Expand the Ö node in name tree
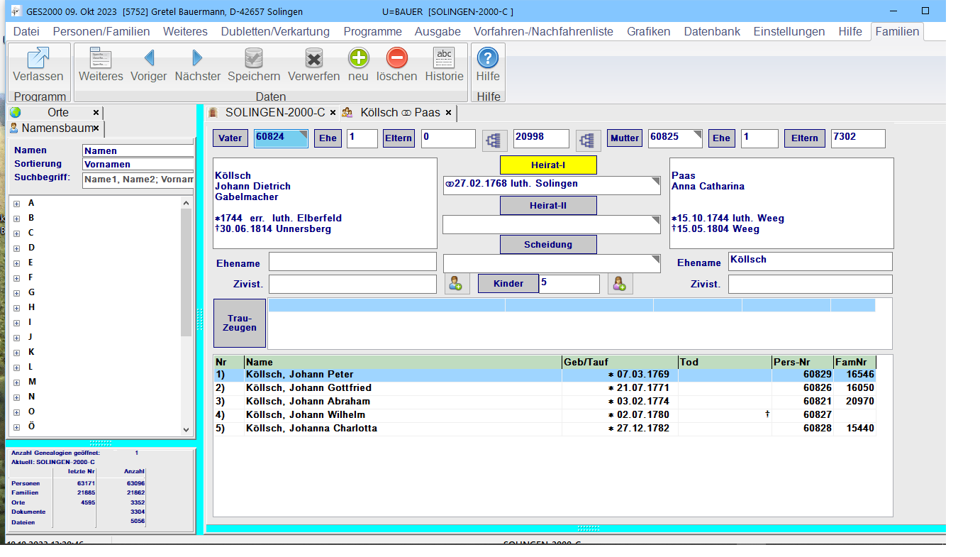Viewport: 980px width, 557px height. (x=16, y=427)
